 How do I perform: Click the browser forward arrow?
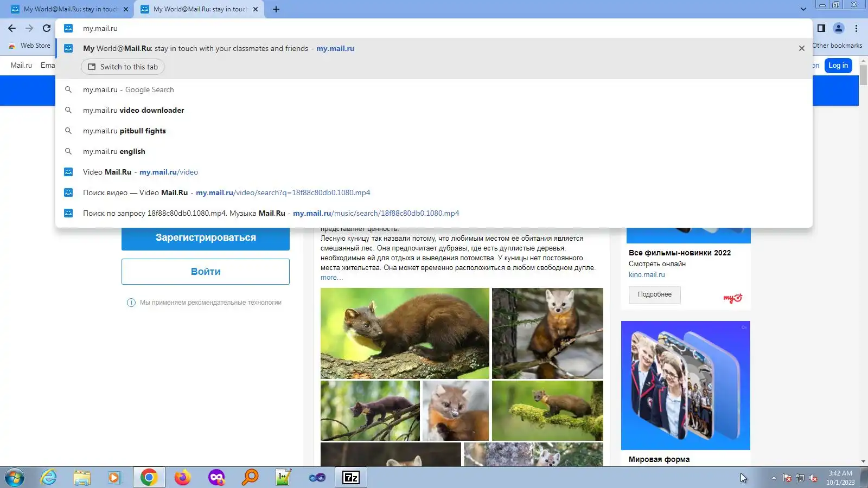click(x=29, y=28)
